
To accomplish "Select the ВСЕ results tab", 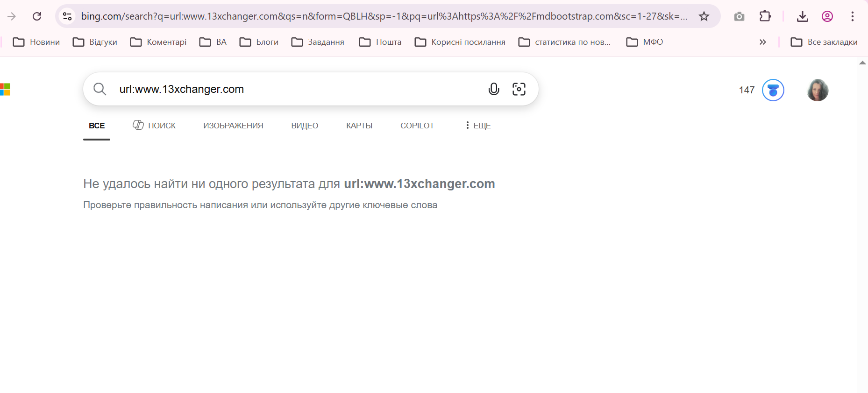I will click(97, 126).
